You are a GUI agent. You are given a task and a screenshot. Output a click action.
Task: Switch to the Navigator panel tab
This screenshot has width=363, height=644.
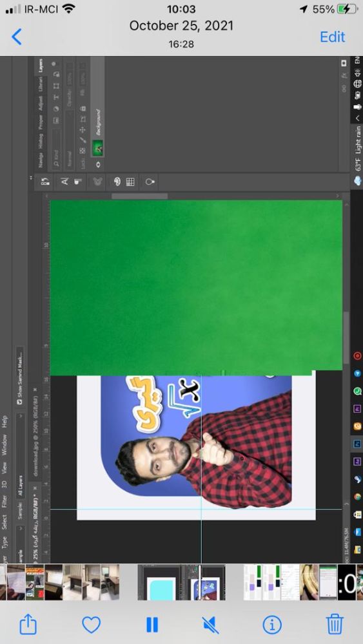point(40,160)
